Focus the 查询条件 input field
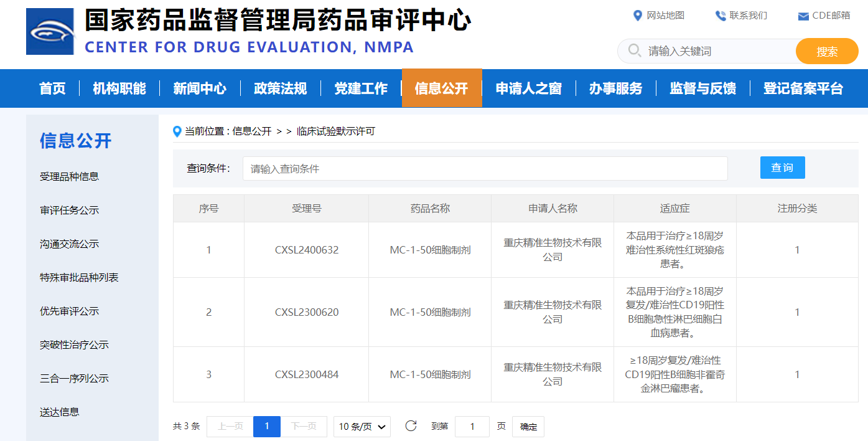Viewport: 868px width, 441px height. click(x=485, y=169)
